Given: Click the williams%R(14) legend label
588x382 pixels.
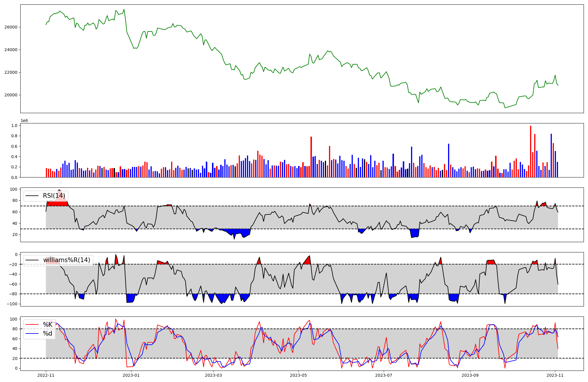Looking at the screenshot, I should click(x=67, y=260).
